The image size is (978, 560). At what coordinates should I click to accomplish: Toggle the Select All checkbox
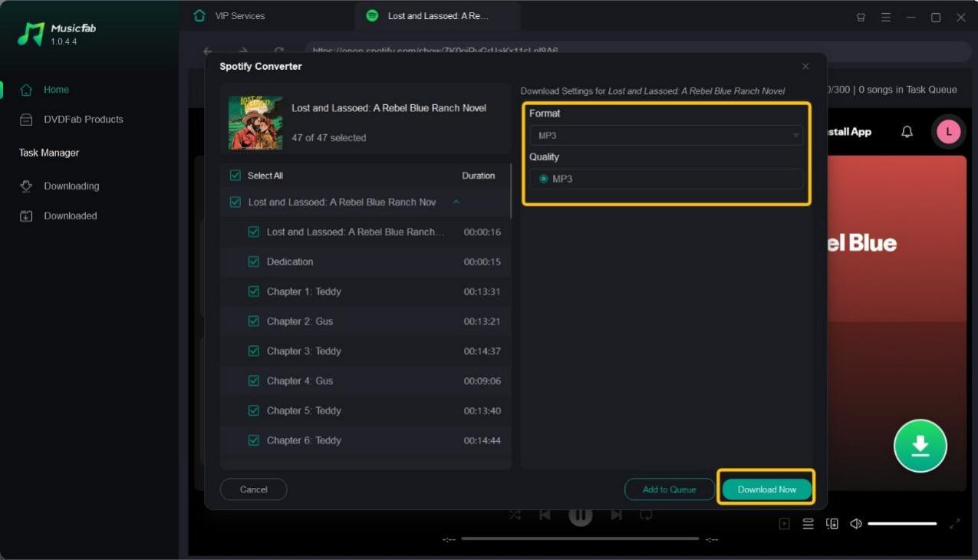[235, 176]
